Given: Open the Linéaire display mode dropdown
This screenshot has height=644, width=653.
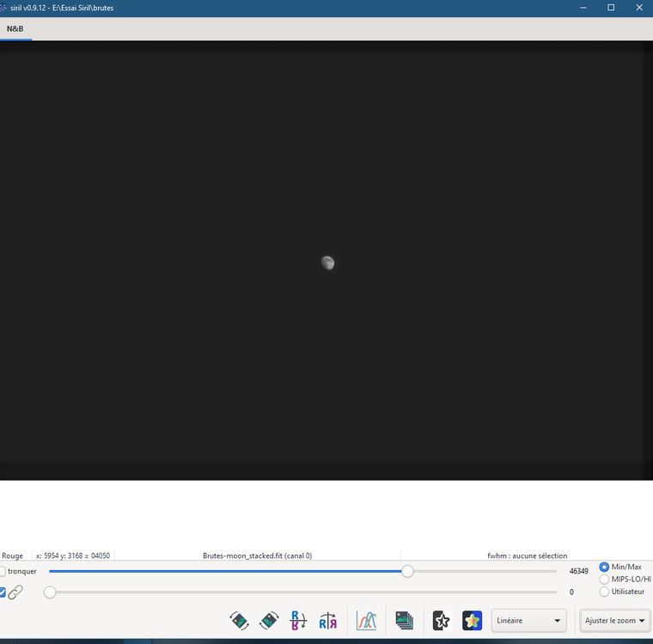Looking at the screenshot, I should pyautogui.click(x=528, y=621).
